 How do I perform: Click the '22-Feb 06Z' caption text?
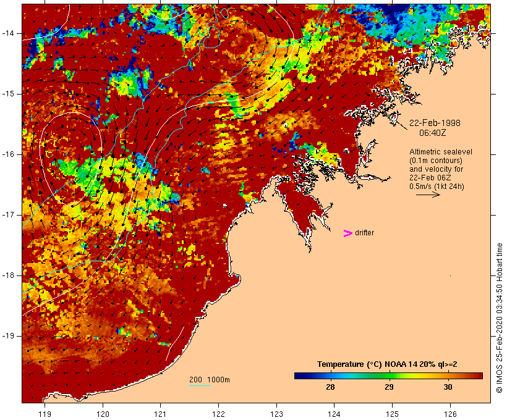[430, 178]
